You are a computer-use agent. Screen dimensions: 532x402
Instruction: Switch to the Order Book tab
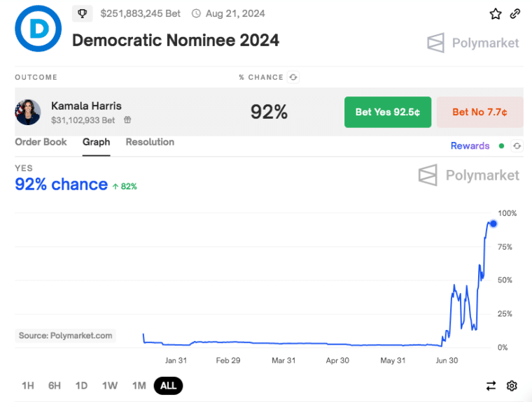(41, 142)
